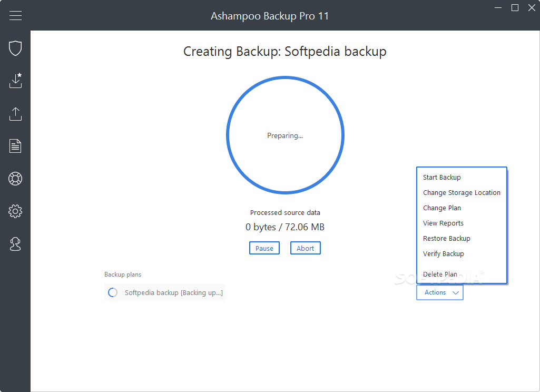Image resolution: width=540 pixels, height=392 pixels.
Task: Click the 0 bytes / 72.06 MB value
Action: (x=285, y=227)
